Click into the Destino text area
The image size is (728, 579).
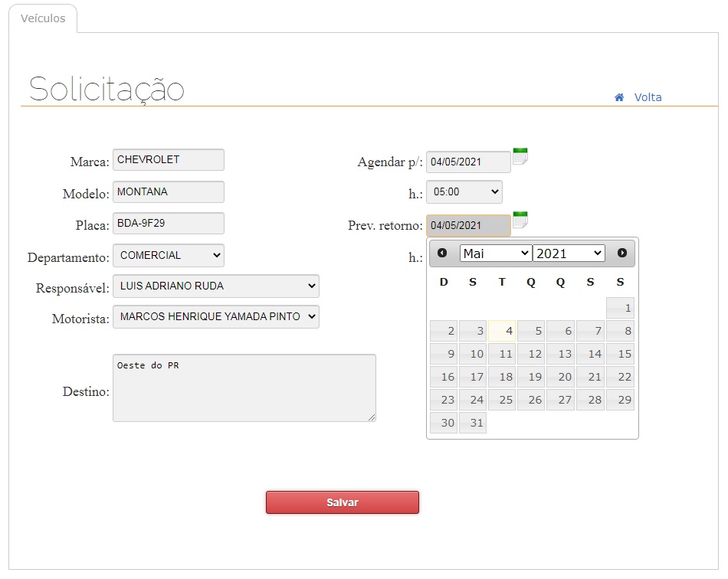tap(244, 388)
